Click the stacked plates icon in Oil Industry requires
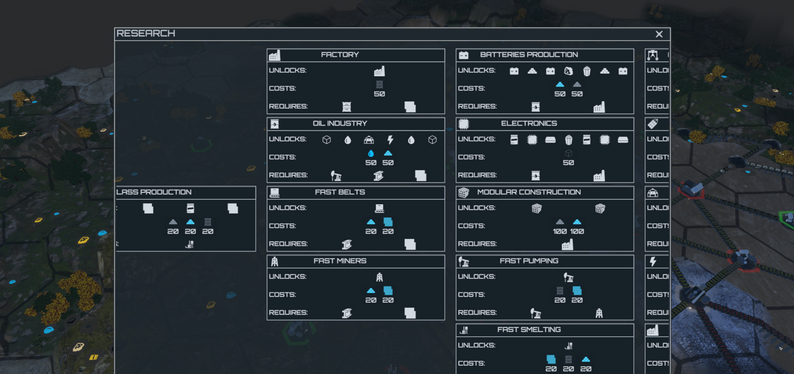The image size is (794, 374). click(x=420, y=176)
